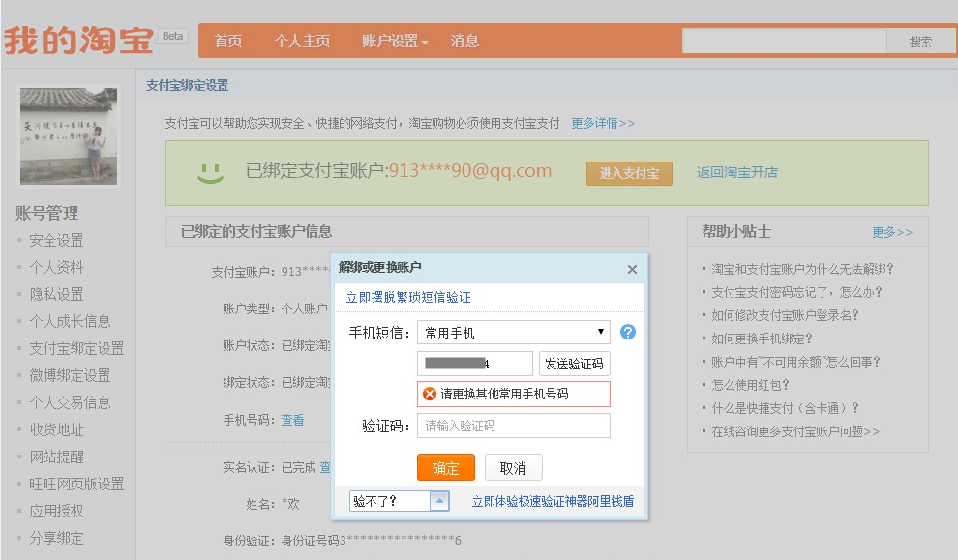The height and width of the screenshot is (560, 958).
Task: Click the green smiley face icon
Action: click(210, 172)
